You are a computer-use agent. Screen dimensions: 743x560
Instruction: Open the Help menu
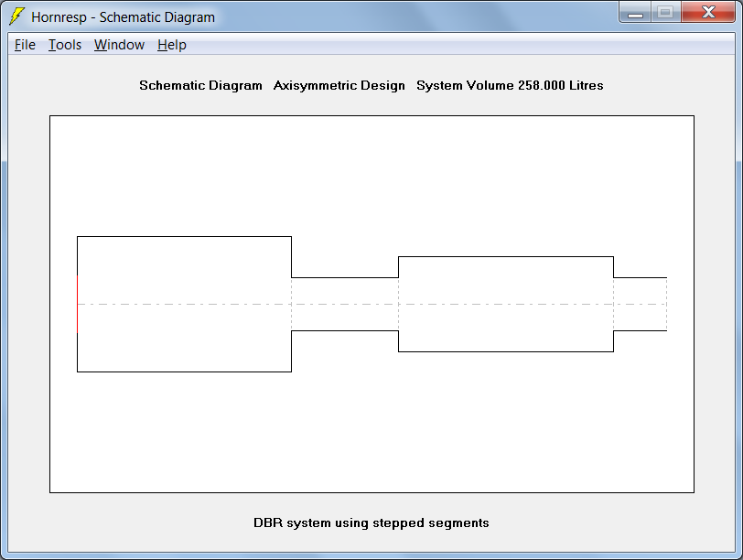click(171, 45)
